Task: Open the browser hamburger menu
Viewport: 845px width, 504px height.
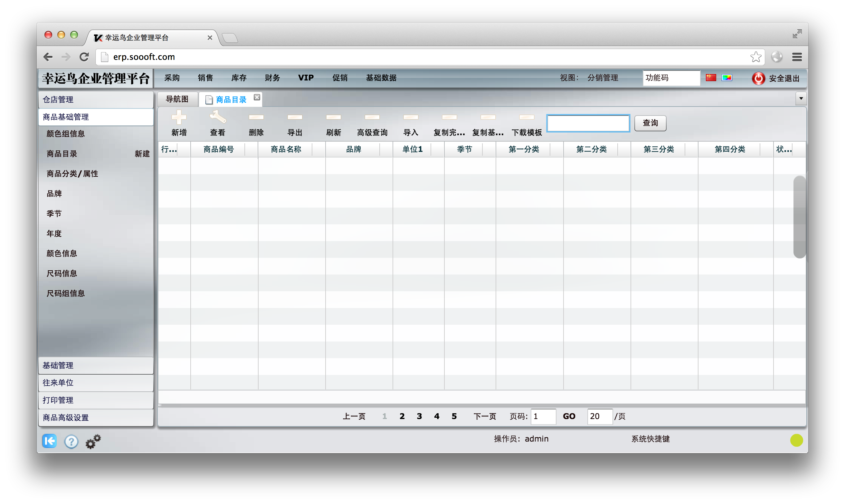Action: click(797, 57)
